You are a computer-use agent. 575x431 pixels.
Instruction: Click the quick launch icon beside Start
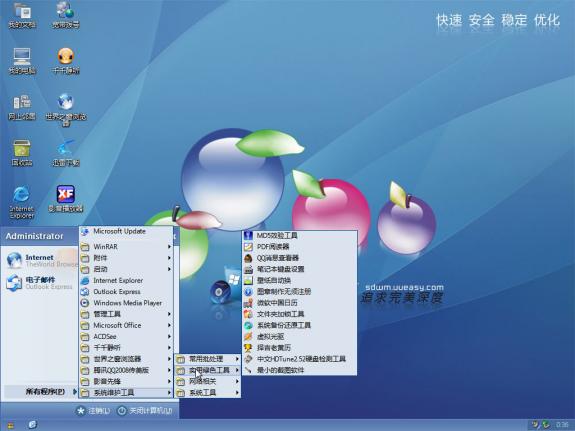(32, 424)
